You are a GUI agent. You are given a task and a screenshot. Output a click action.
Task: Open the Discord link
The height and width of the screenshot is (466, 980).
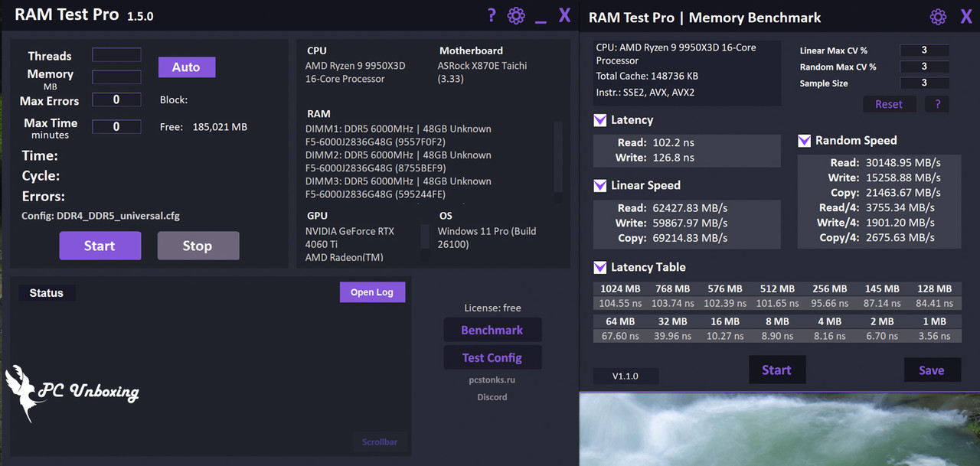pos(492,397)
